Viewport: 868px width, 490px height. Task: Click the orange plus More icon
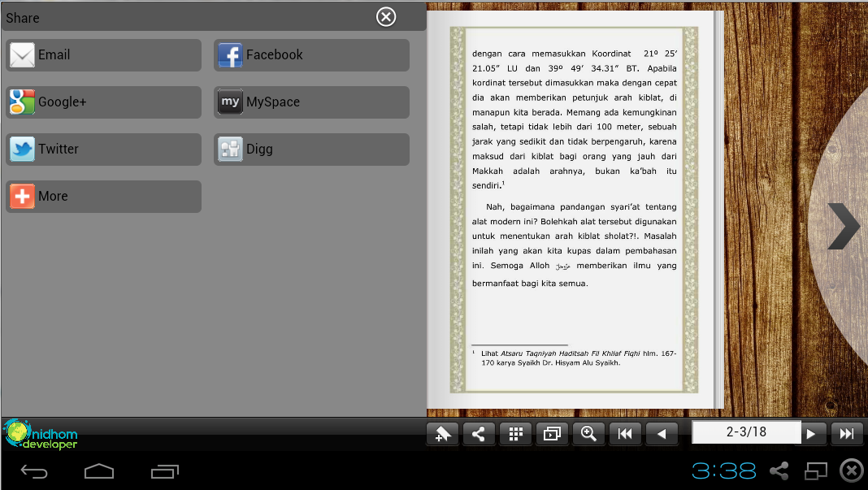point(22,196)
